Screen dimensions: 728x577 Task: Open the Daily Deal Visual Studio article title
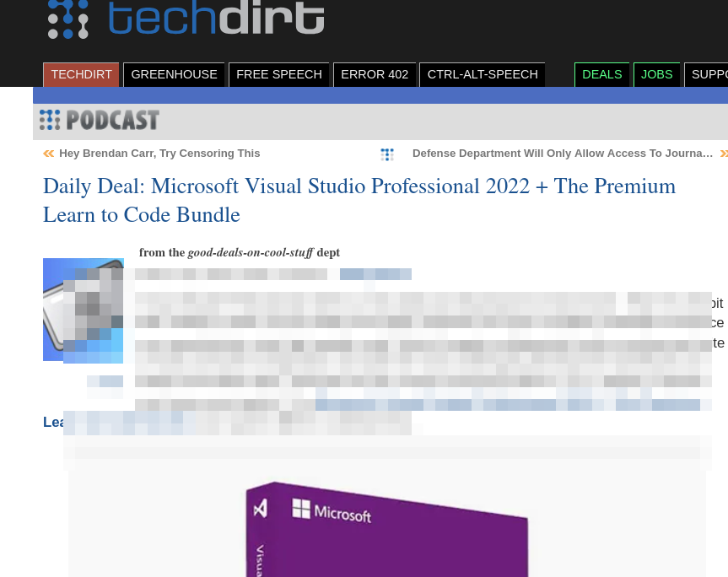pos(359,200)
